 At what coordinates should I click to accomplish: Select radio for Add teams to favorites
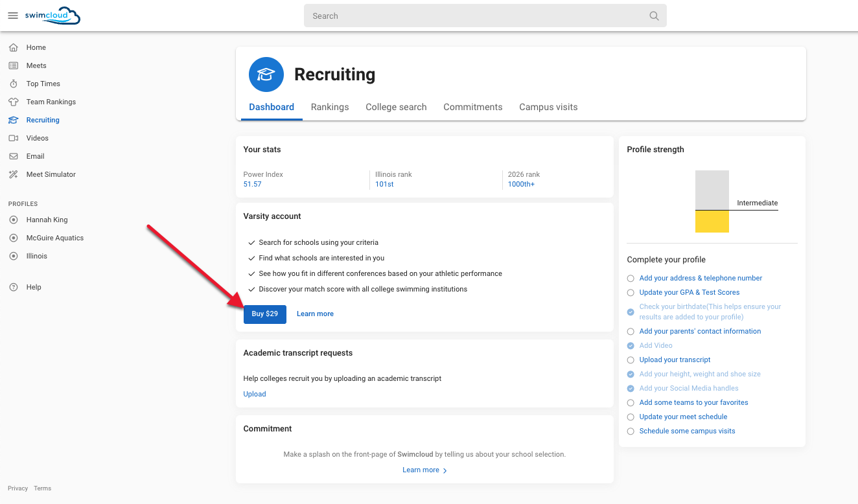click(x=631, y=403)
